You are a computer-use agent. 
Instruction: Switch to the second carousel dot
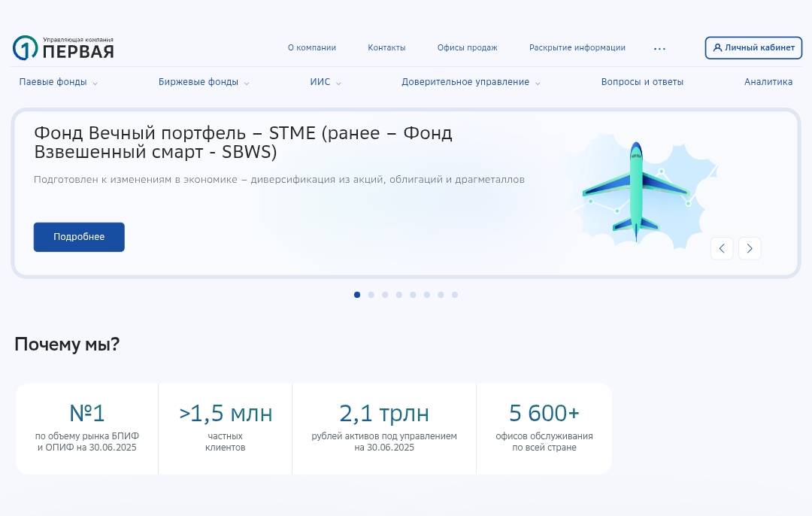pyautogui.click(x=371, y=295)
